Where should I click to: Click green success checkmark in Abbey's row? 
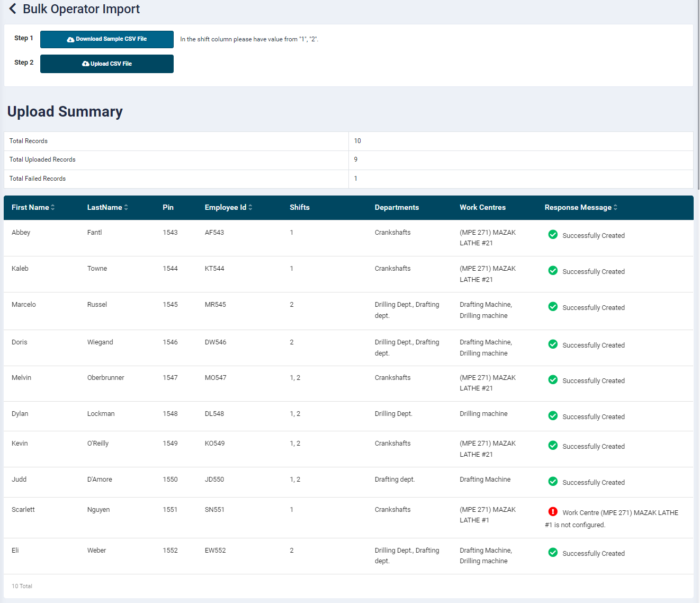click(x=553, y=235)
